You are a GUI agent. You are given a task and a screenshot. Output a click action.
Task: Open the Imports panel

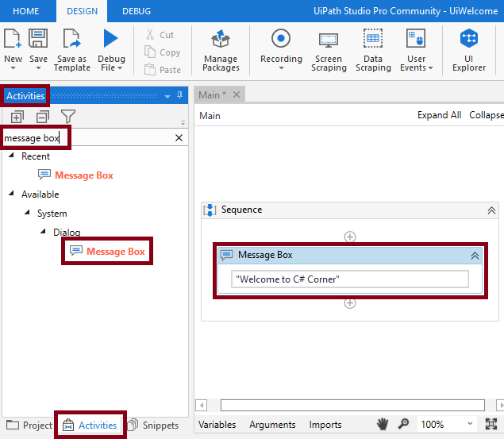click(325, 425)
